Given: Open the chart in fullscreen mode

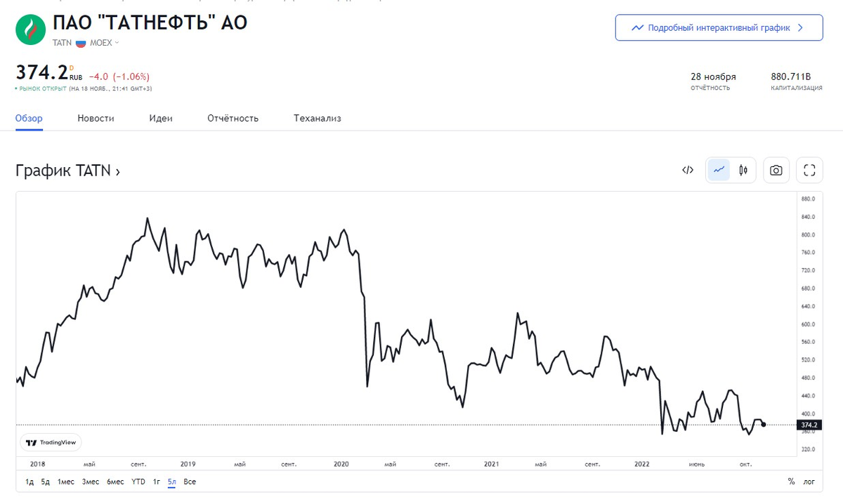Looking at the screenshot, I should (x=809, y=170).
